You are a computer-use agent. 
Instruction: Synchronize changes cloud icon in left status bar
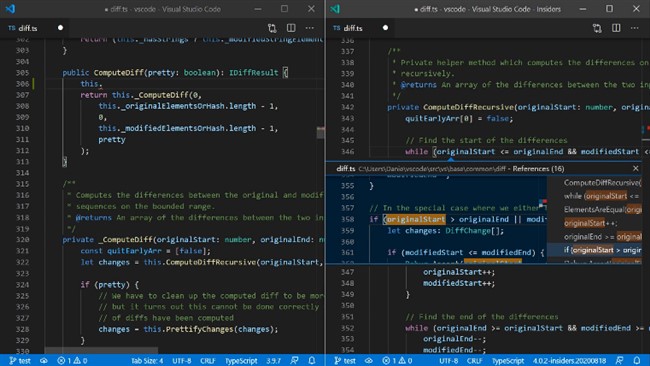click(x=44, y=361)
